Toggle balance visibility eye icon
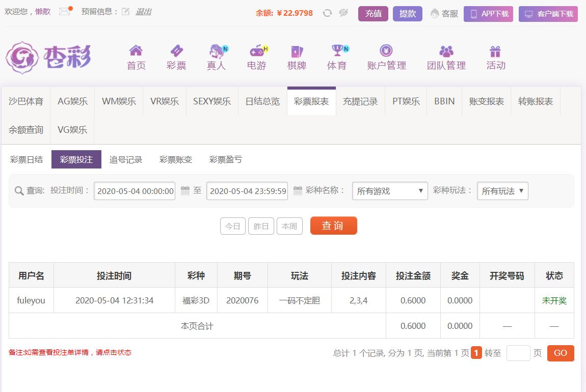Screen dimensions: 586x392 coord(343,13)
